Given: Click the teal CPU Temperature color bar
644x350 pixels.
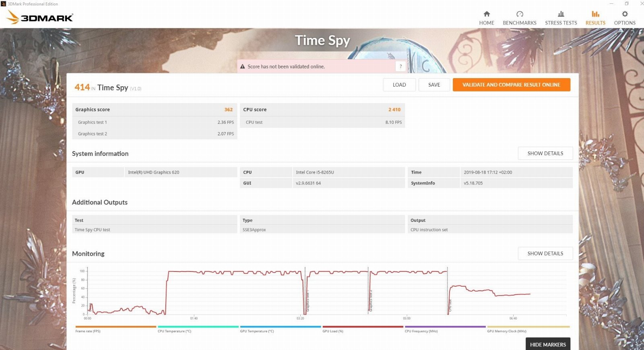Looking at the screenshot, I should coord(198,327).
